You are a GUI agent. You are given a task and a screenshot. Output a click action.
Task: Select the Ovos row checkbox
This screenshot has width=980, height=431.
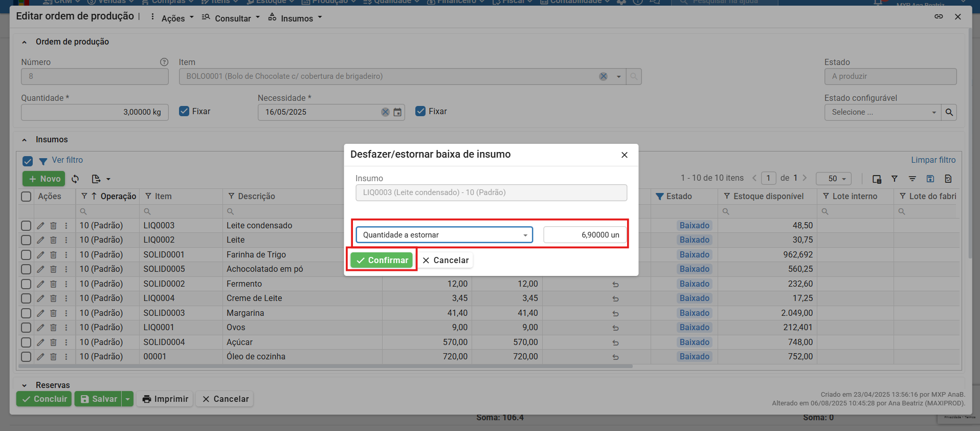coord(26,328)
